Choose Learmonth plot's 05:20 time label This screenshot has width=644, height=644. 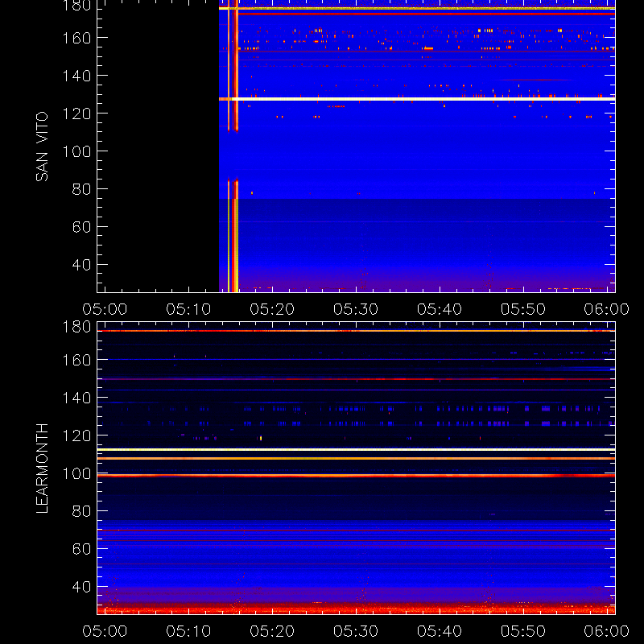272,631
